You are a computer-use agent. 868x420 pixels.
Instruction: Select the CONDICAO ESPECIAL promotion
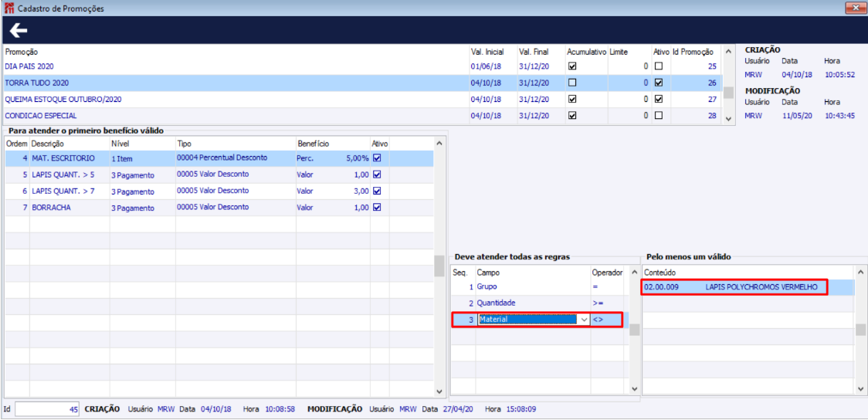[362, 116]
